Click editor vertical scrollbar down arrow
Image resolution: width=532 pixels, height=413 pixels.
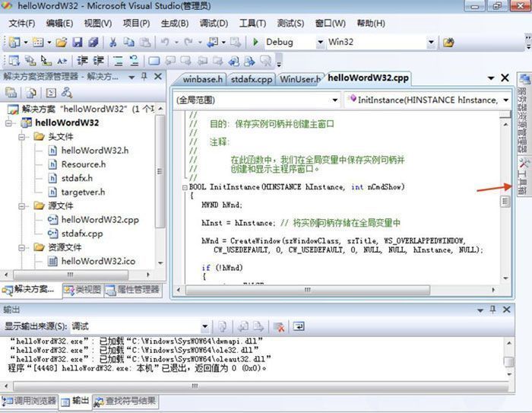505,278
